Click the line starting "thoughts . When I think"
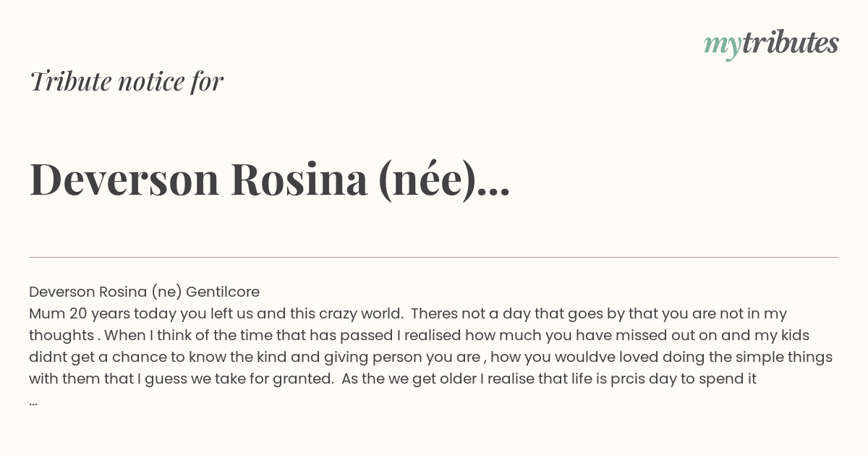 click(x=419, y=335)
